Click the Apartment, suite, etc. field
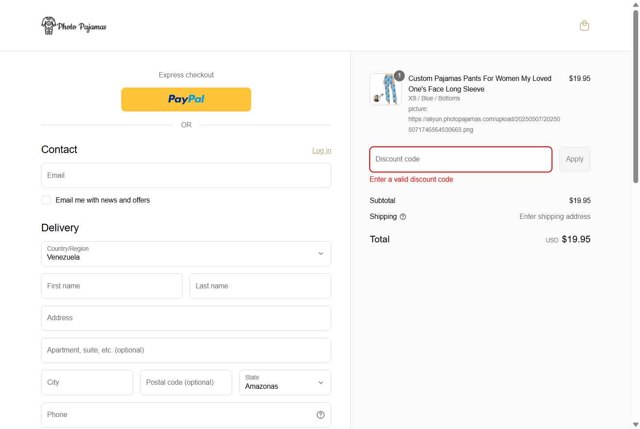640x429 pixels. pyautogui.click(x=186, y=350)
